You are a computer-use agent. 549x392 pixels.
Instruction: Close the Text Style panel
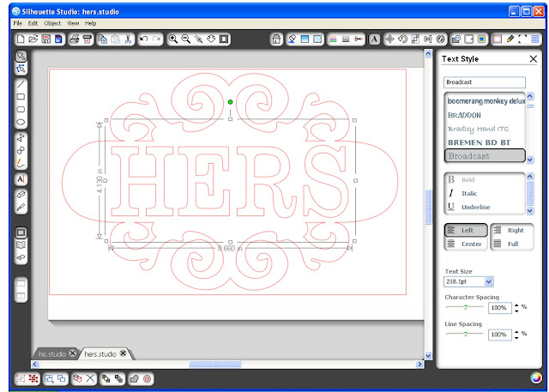pyautogui.click(x=533, y=59)
